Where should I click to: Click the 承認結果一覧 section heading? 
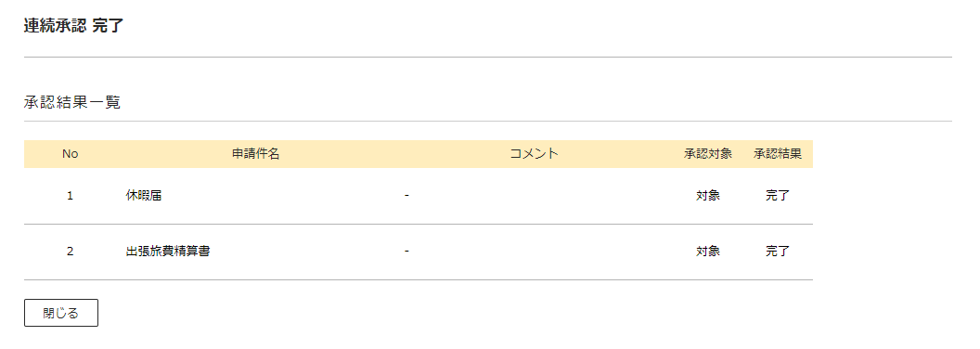71,103
